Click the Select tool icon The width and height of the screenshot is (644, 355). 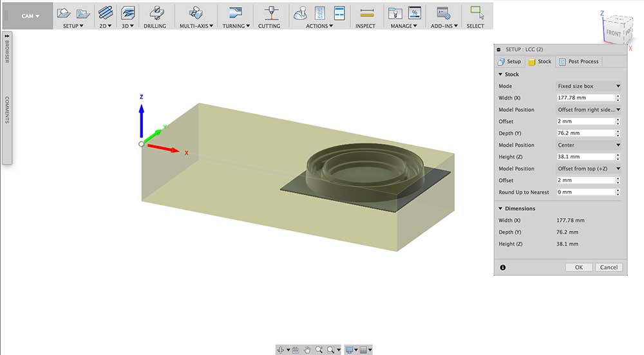coord(477,12)
